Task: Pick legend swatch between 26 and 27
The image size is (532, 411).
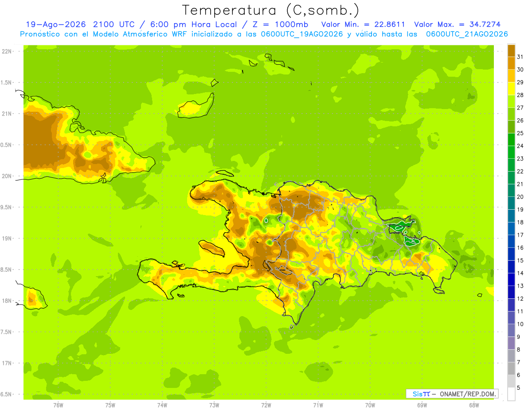Action: pyautogui.click(x=511, y=114)
